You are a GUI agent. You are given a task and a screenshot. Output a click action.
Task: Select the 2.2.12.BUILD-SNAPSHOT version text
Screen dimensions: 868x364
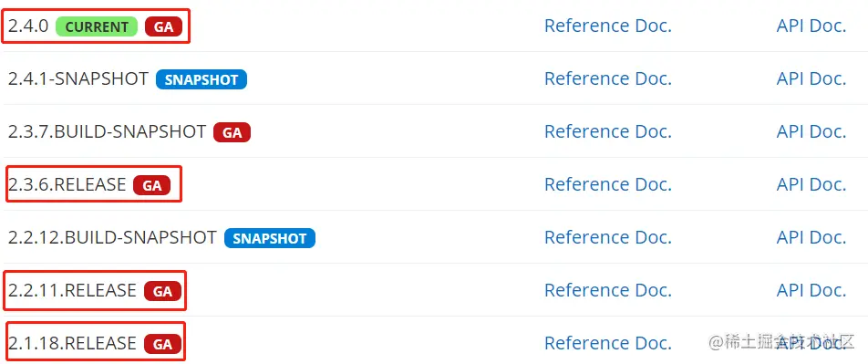pyautogui.click(x=112, y=237)
